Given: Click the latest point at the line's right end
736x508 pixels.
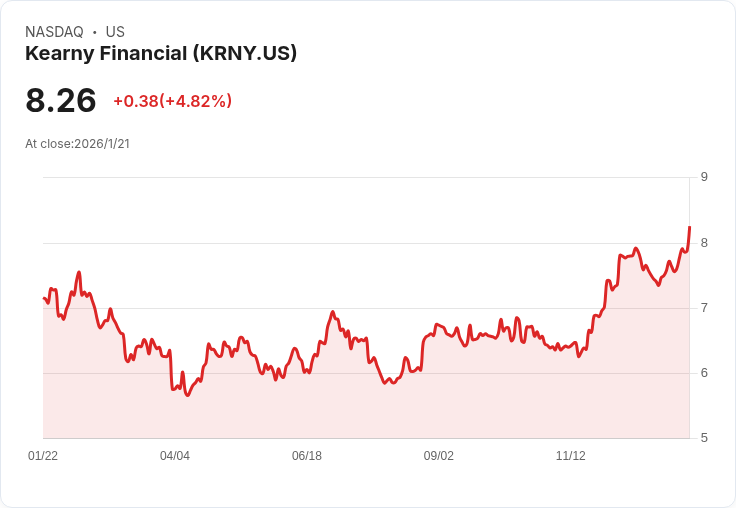Looking at the screenshot, I should pyautogui.click(x=689, y=228).
